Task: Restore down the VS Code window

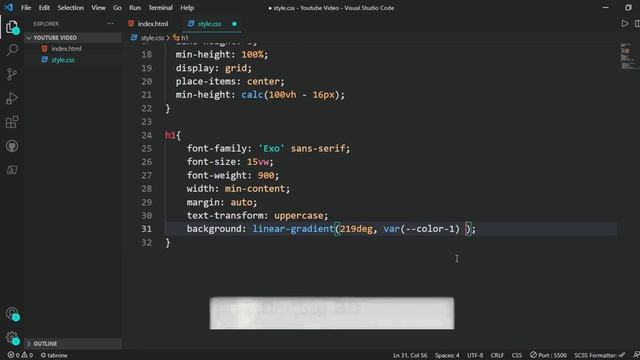Action: pos(628,8)
